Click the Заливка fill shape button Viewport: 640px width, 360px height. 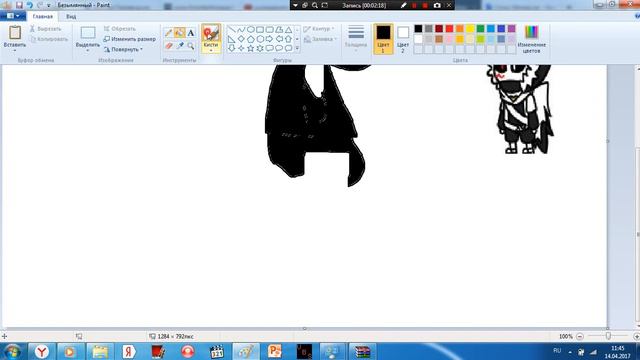(320, 39)
